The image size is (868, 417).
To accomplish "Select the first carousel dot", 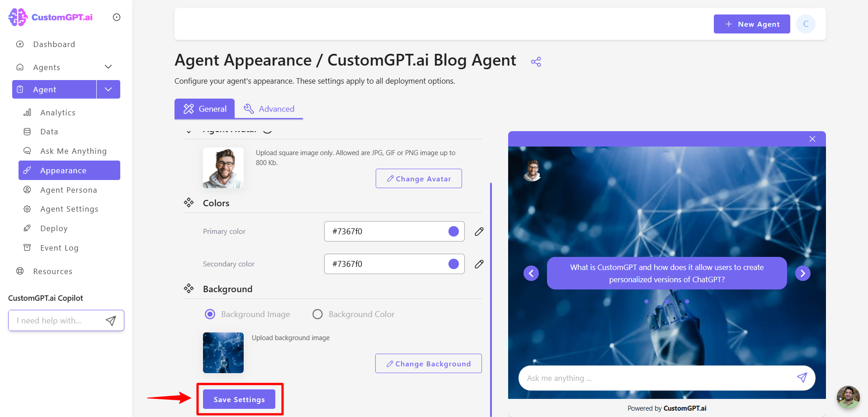I will [x=646, y=301].
